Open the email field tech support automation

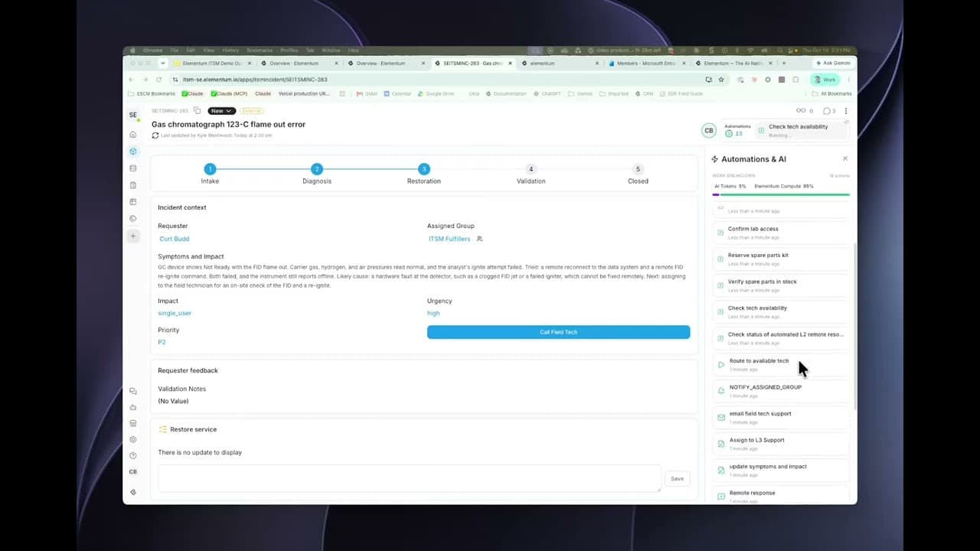click(x=781, y=417)
